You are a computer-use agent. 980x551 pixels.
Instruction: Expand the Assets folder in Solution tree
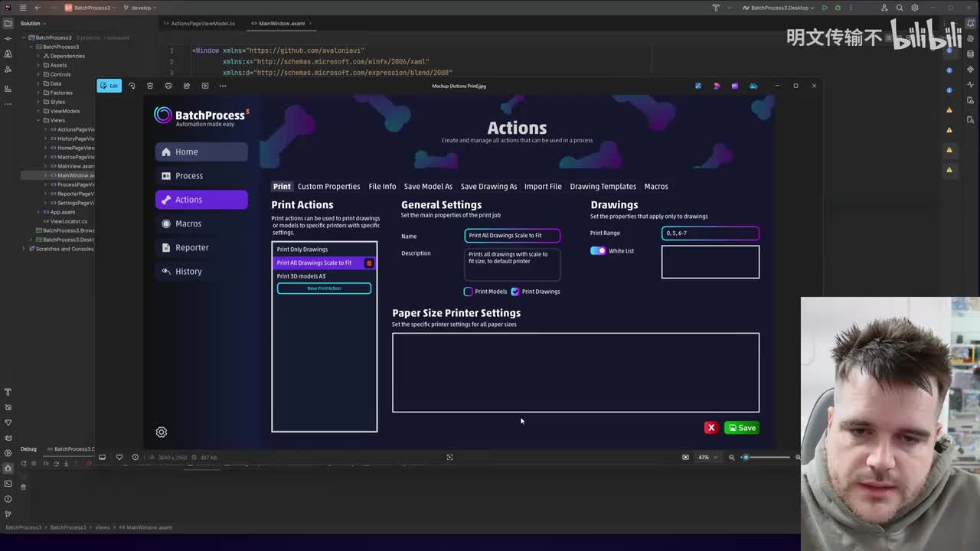point(38,65)
